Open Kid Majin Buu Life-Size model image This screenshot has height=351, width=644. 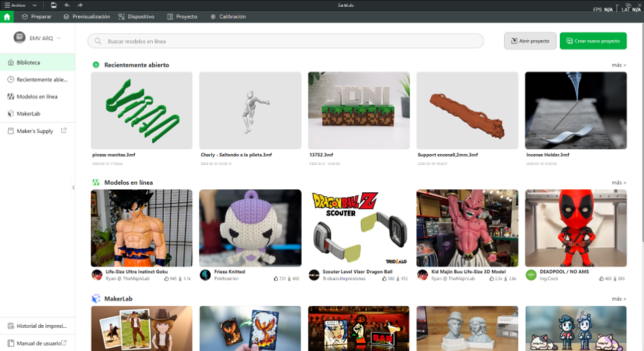point(467,228)
